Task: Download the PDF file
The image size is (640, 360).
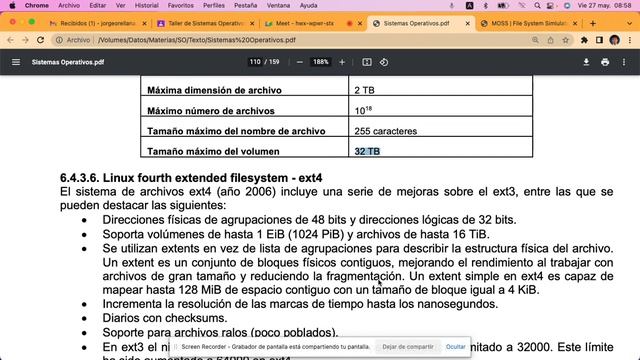Action: [x=586, y=62]
